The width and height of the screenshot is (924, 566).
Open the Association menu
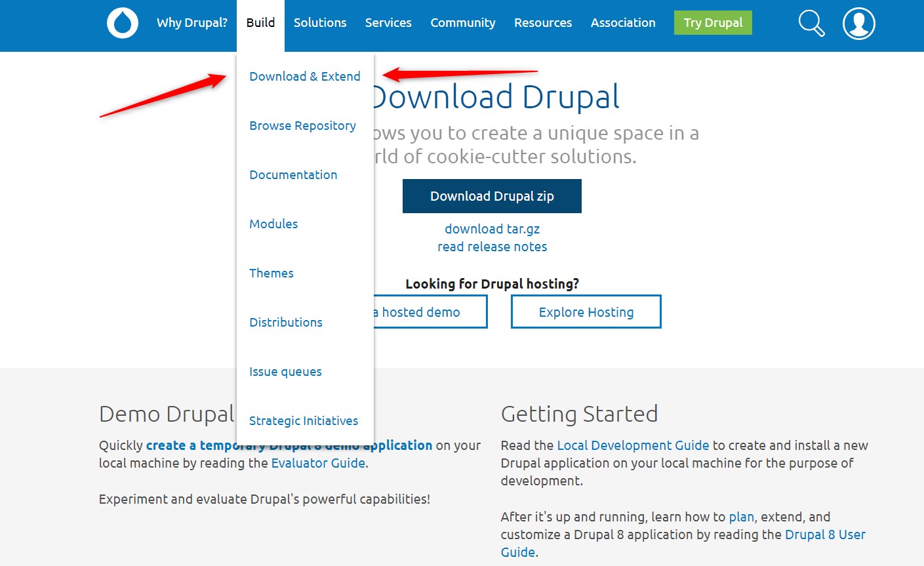coord(623,23)
